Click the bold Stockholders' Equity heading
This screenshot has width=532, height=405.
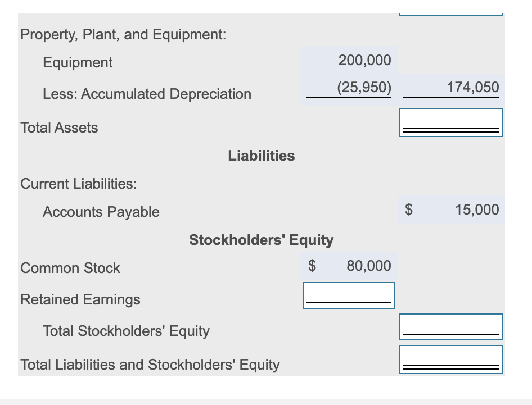pyautogui.click(x=262, y=240)
